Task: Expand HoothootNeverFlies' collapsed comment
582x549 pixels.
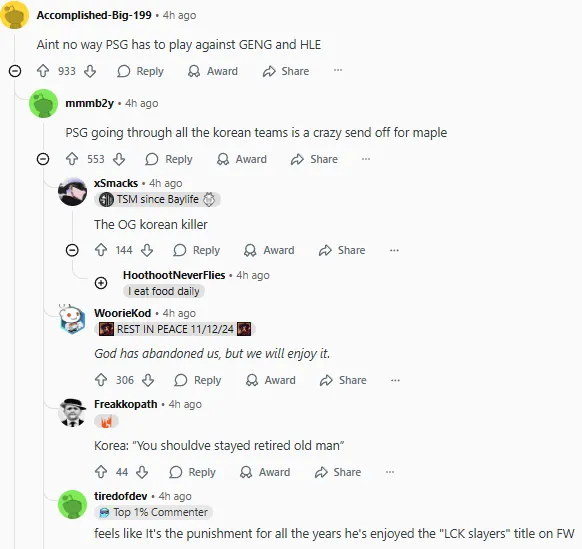Action: 101,283
